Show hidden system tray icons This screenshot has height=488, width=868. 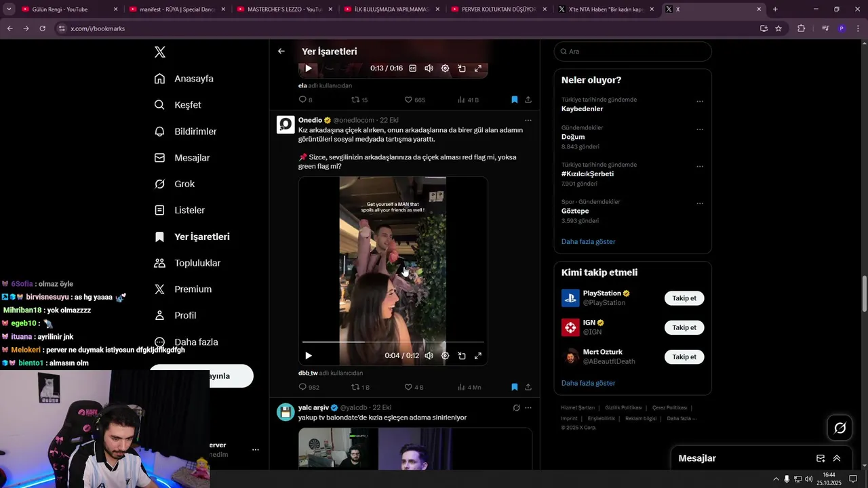(776, 479)
